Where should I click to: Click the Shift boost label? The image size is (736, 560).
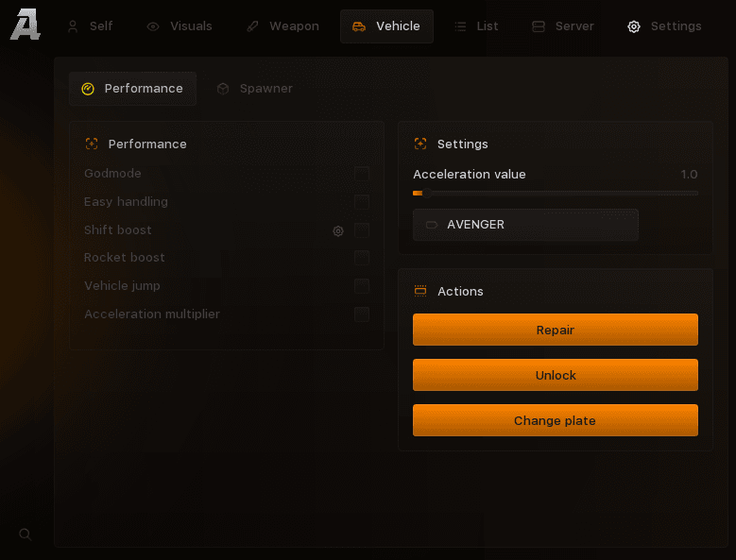coord(118,229)
